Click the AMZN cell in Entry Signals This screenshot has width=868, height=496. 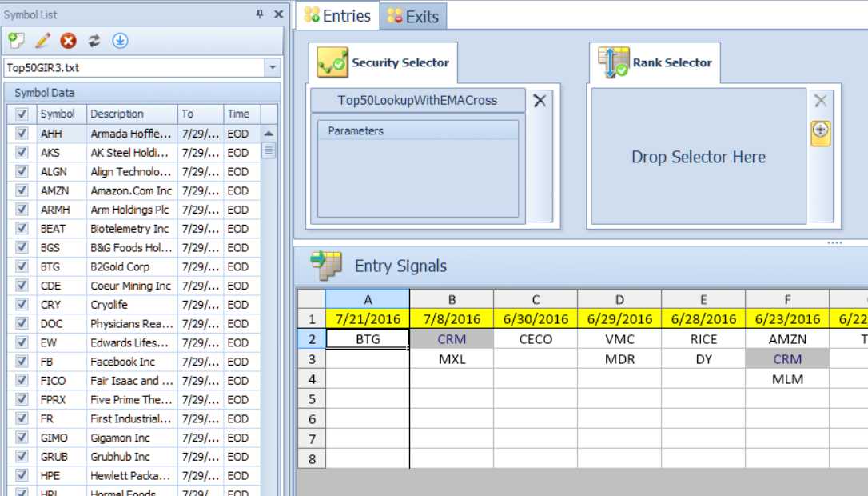pyautogui.click(x=787, y=339)
